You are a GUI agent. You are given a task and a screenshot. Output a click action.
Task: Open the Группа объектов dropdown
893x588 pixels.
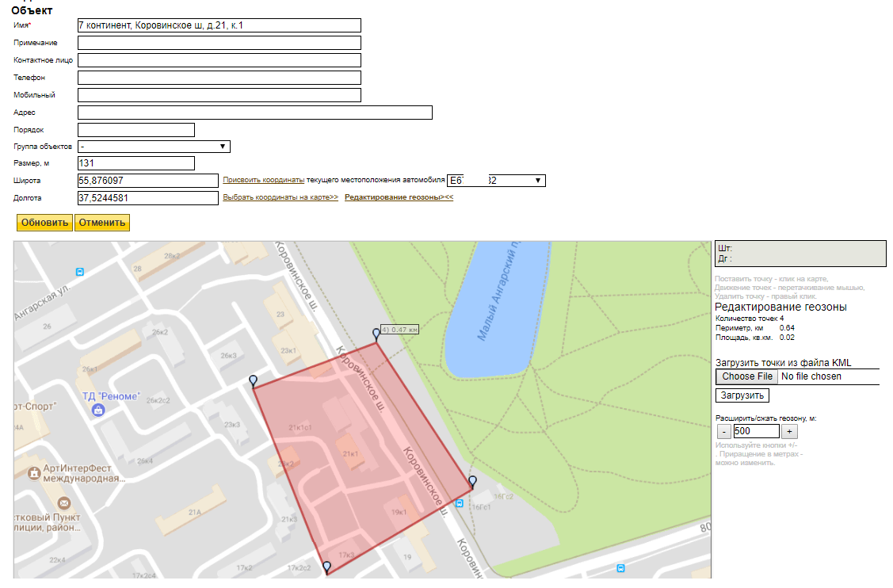(154, 147)
